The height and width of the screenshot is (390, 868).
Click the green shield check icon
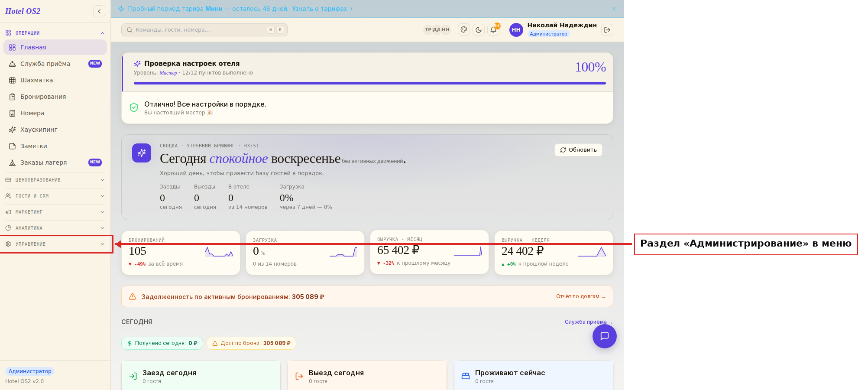(x=134, y=107)
